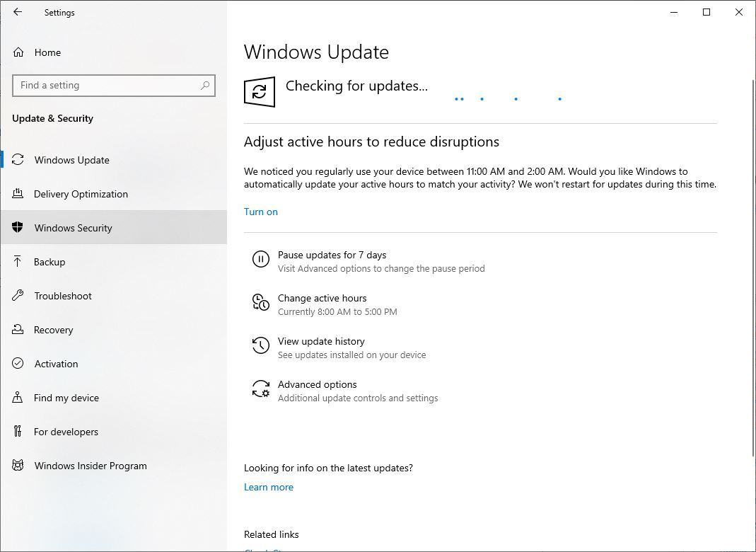
Task: Select Find my device
Action: click(114, 398)
